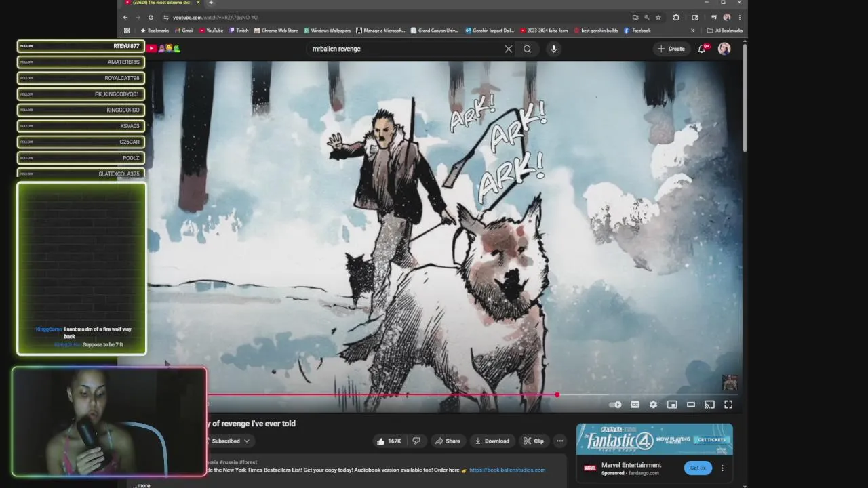This screenshot has width=868, height=488.
Task: Start voice search with microphone
Action: pos(554,49)
